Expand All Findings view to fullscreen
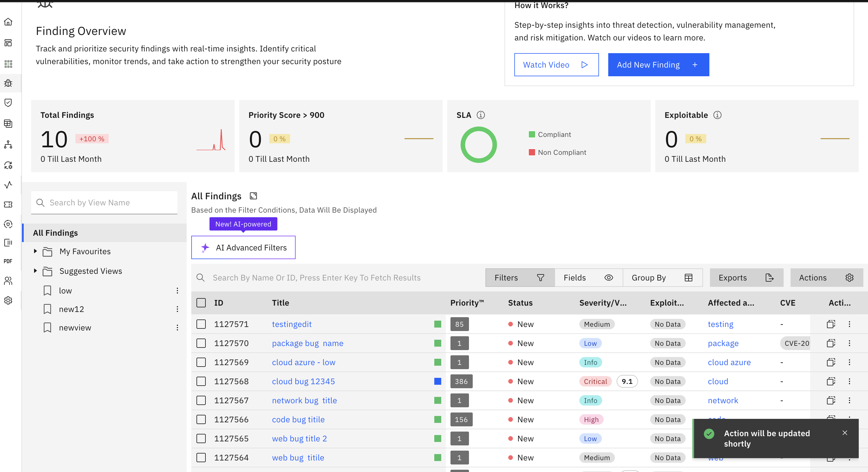This screenshot has height=472, width=868. [253, 196]
